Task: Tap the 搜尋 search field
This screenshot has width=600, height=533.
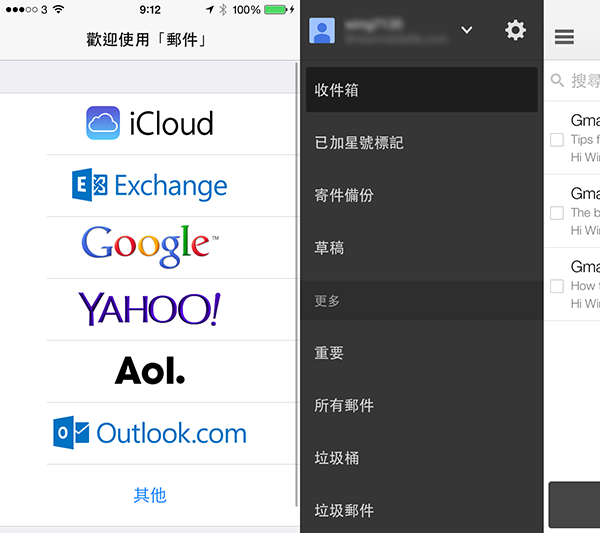Action: point(580,81)
